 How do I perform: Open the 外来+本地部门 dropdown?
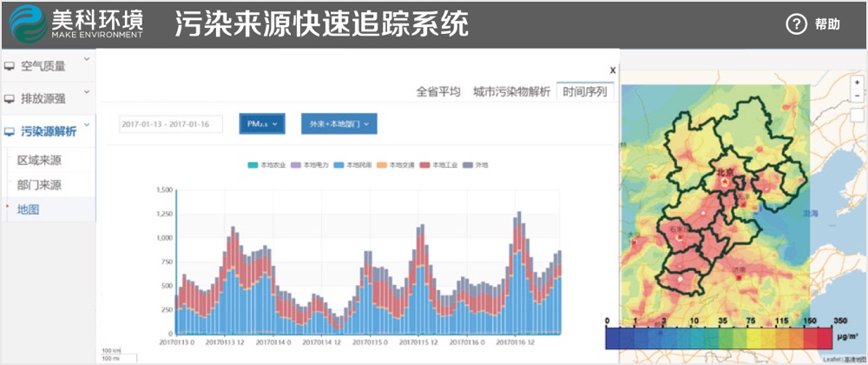click(x=339, y=124)
